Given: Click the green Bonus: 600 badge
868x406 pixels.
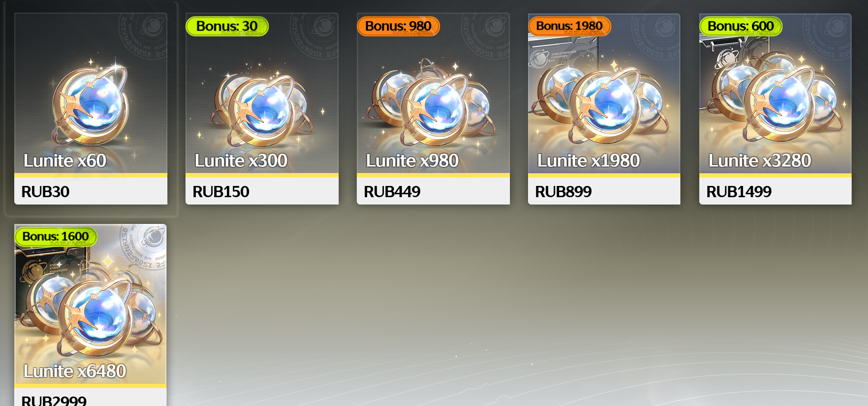Looking at the screenshot, I should click(x=741, y=26).
